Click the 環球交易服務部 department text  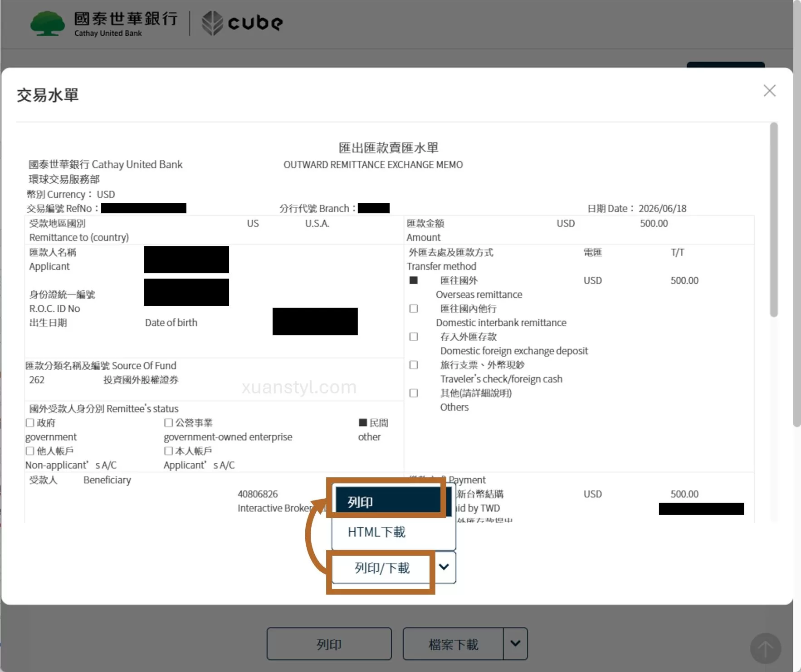[64, 179]
